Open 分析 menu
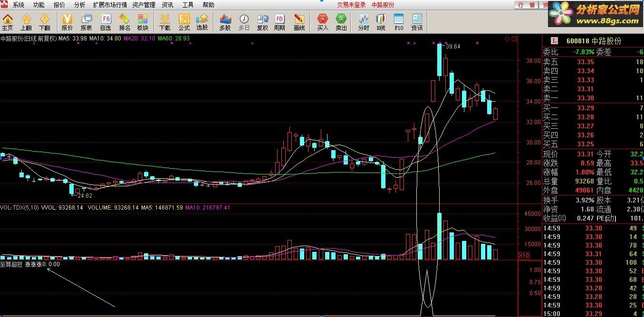This screenshot has height=317, width=644. [x=80, y=5]
